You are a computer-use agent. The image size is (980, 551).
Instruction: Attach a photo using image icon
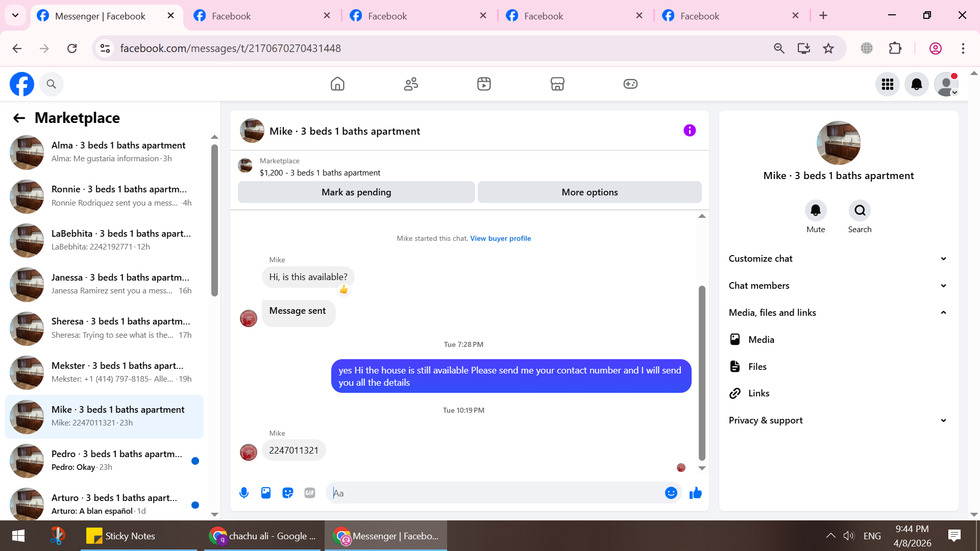tap(266, 493)
